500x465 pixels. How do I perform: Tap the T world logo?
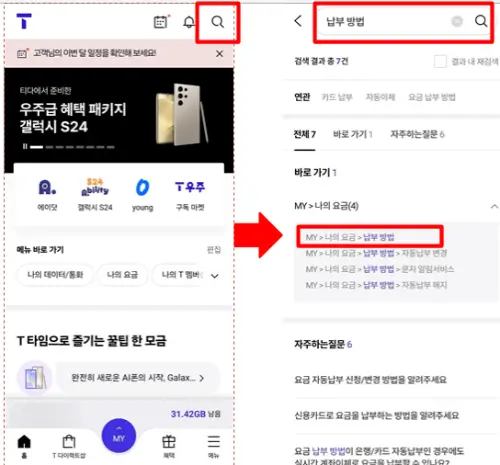24,21
